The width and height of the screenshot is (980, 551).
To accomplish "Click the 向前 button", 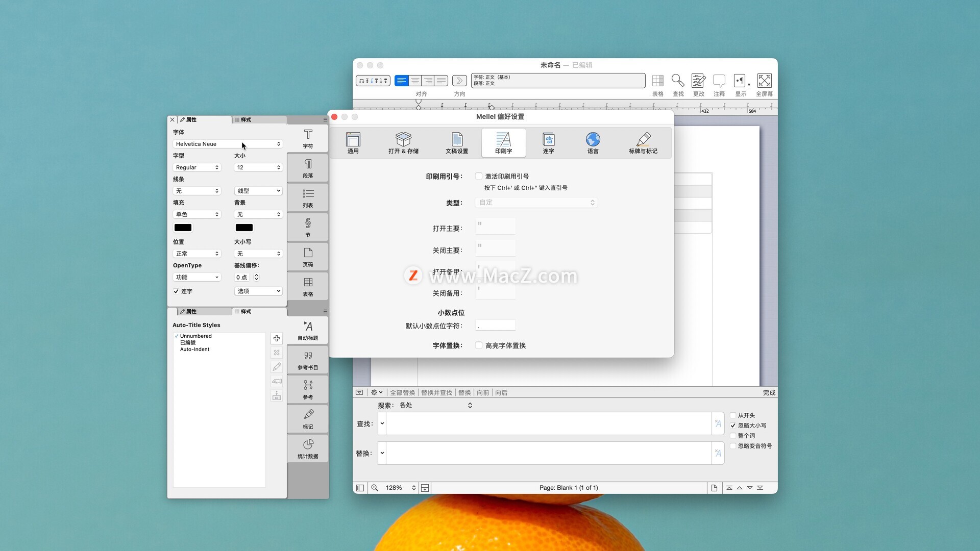I will coord(483,392).
